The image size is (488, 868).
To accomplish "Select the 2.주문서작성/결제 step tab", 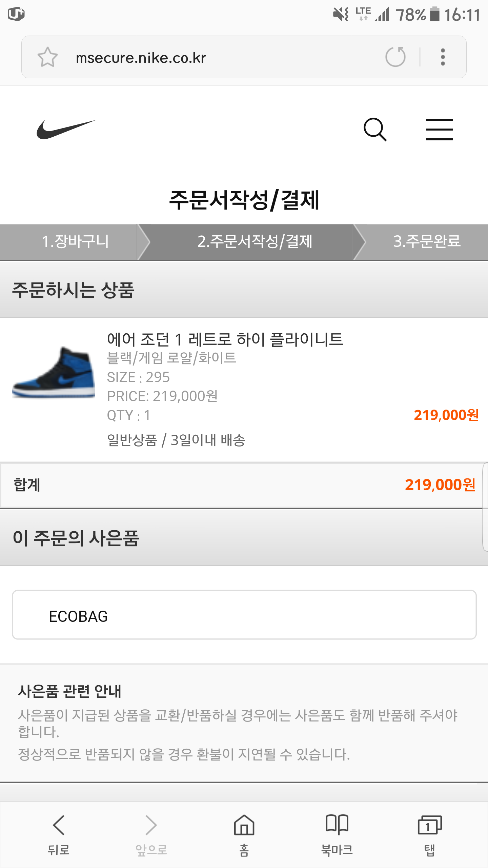I will (254, 242).
